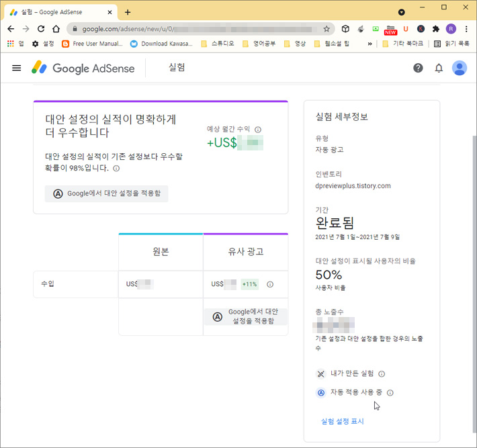Click Google에서 대안 설정을 적용함 under 유사 광고 column
Screen dimensions: 477x448
coord(246,316)
